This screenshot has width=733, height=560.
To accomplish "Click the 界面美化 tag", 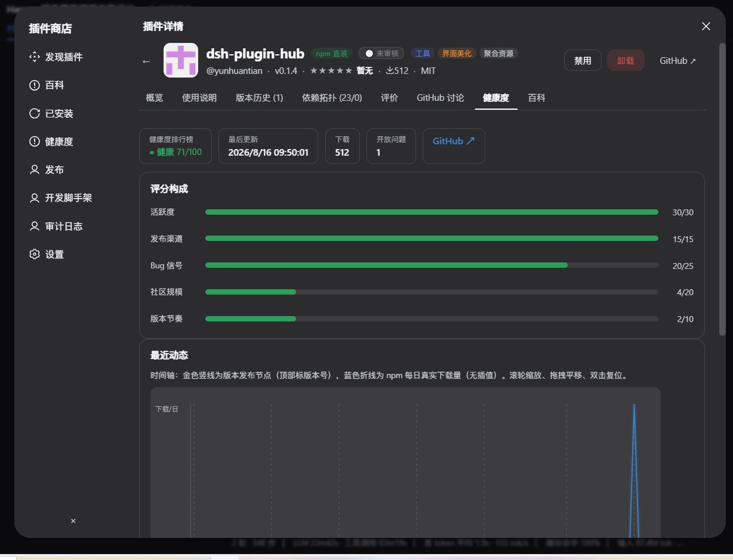I will click(457, 54).
